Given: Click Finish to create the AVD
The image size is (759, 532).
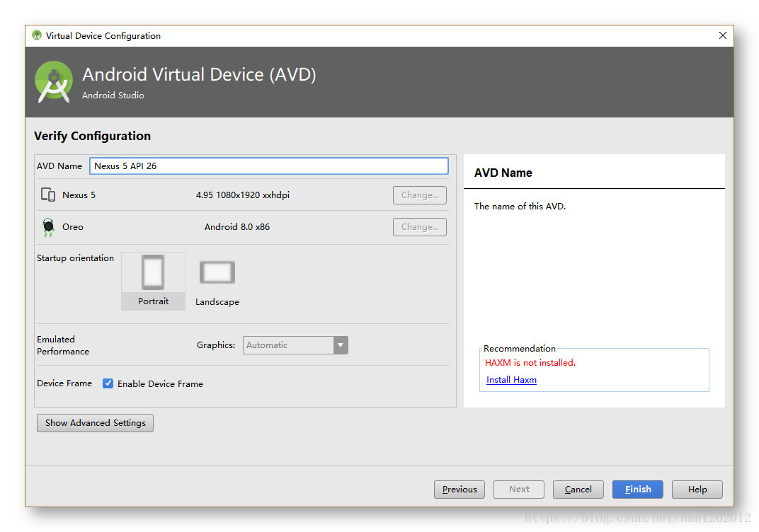Looking at the screenshot, I should coord(638,489).
